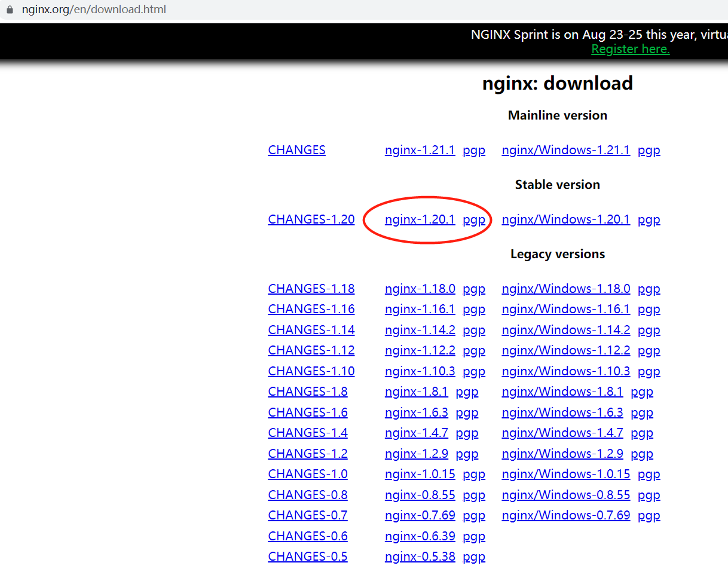Download the nginx-1.21.1 mainline source
Viewport: 728px width, 584px height.
[420, 150]
